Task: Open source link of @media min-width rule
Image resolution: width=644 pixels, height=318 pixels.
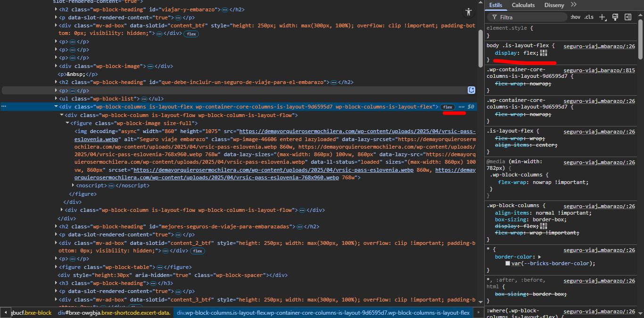Action: pyautogui.click(x=599, y=163)
